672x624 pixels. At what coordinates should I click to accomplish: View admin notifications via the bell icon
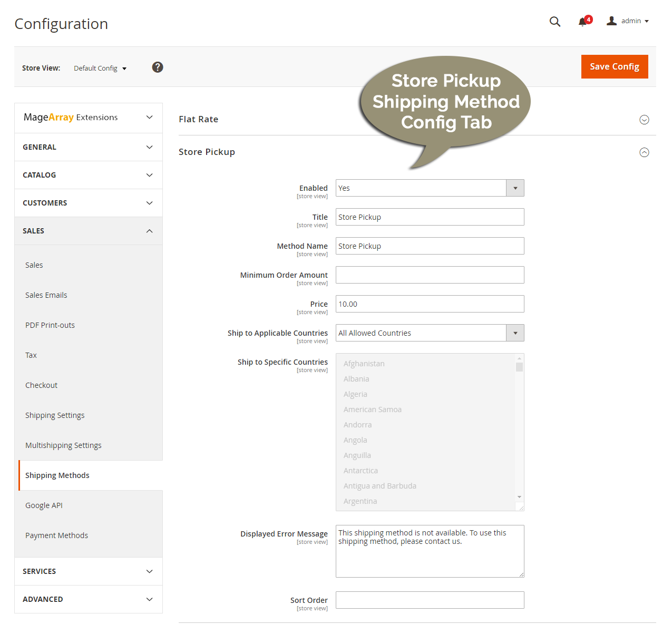tap(583, 22)
